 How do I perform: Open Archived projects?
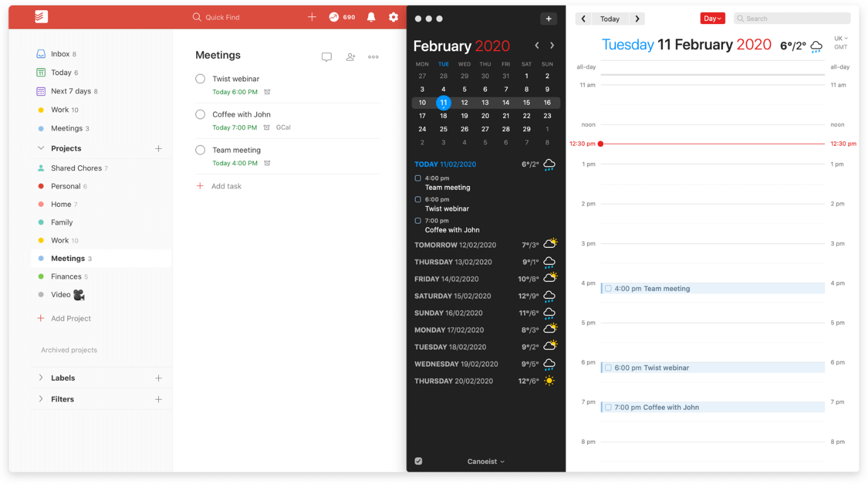(69, 350)
